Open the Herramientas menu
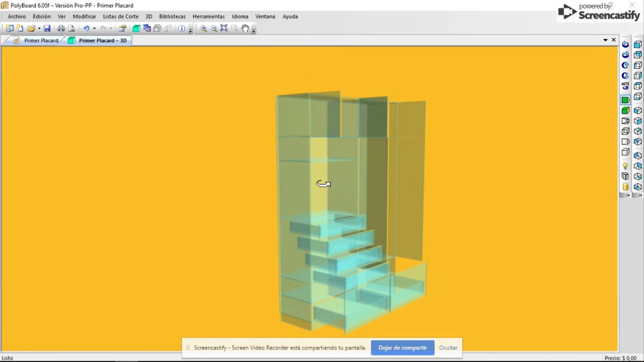This screenshot has height=362, width=644. [209, 17]
